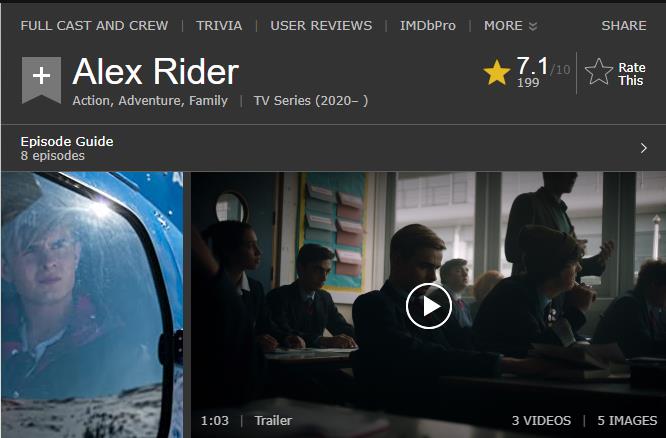Expand the MORE dropdown menu
Screen dimensions: 666x438
[510, 25]
